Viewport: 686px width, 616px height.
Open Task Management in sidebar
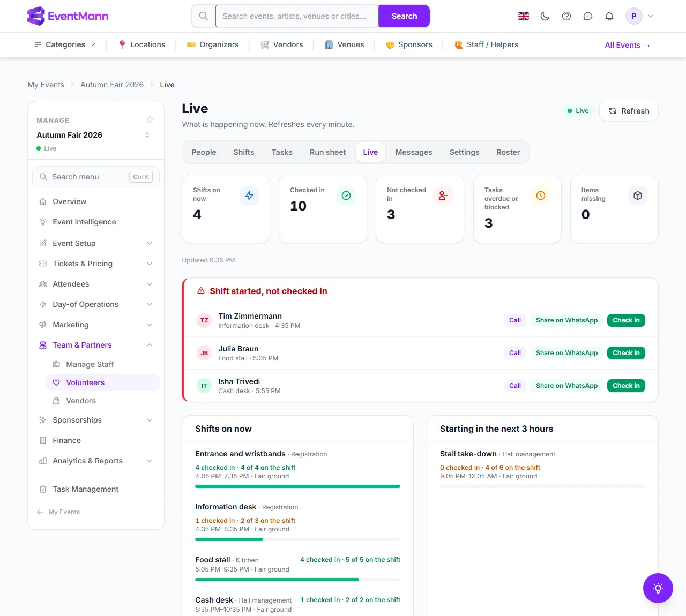(x=96, y=489)
